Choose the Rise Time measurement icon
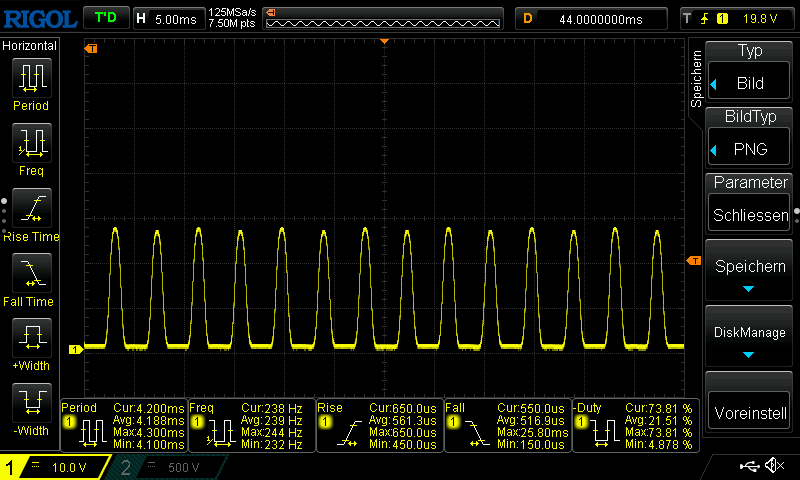Screen dimensions: 800x480 [30, 208]
